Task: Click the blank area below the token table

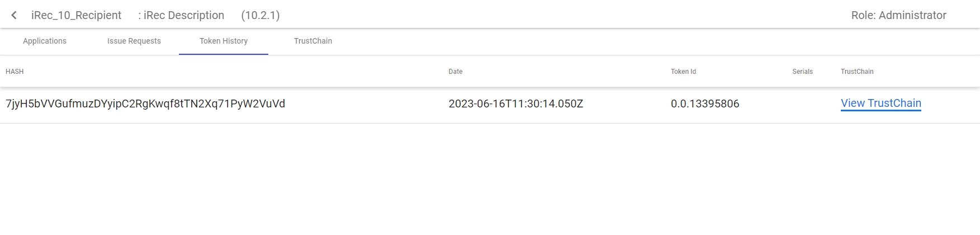Action: click(x=490, y=179)
